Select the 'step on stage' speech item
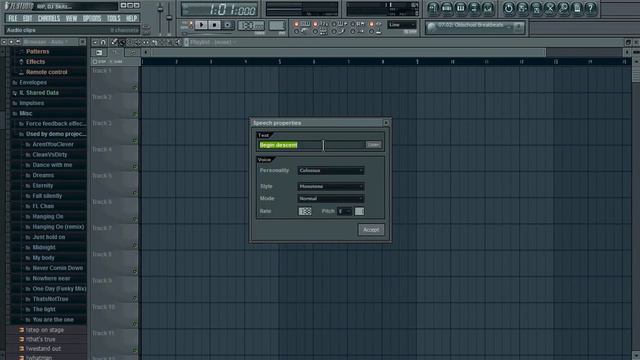Image resolution: width=640 pixels, height=360 pixels. point(44,330)
